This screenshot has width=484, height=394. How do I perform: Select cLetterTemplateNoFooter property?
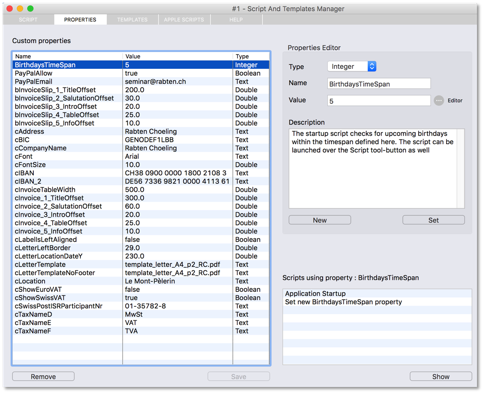141,273
